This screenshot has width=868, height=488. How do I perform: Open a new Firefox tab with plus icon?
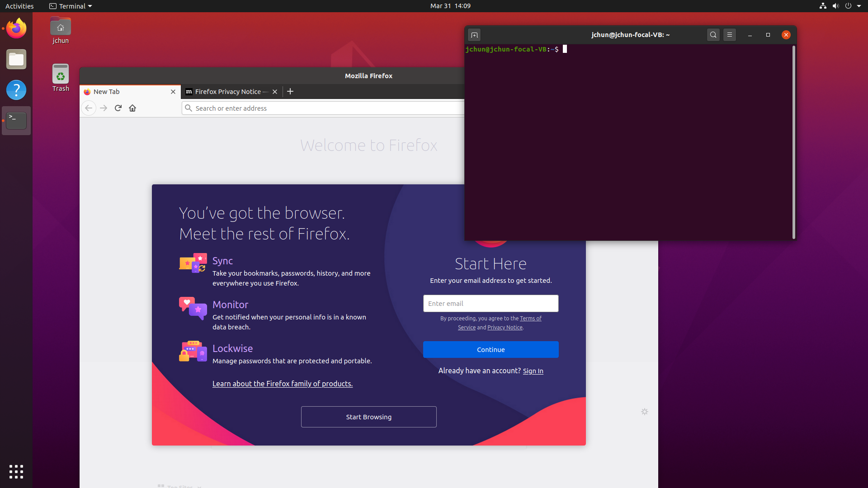tap(290, 92)
